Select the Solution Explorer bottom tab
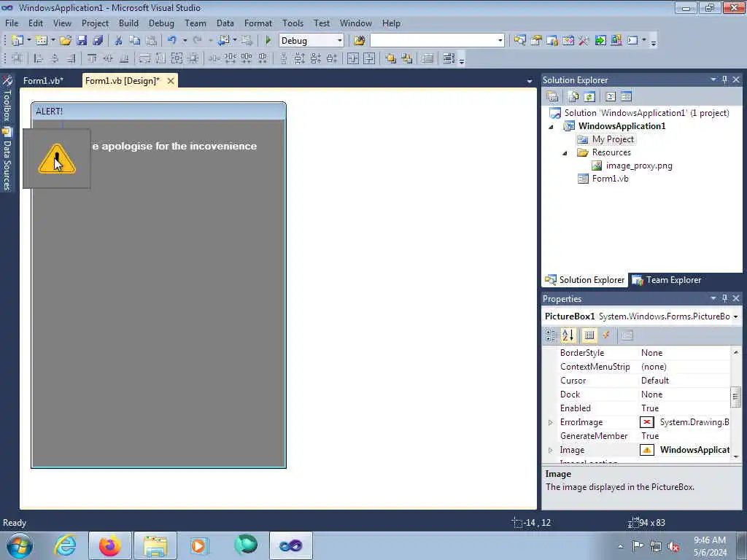This screenshot has width=747, height=560. pyautogui.click(x=585, y=280)
